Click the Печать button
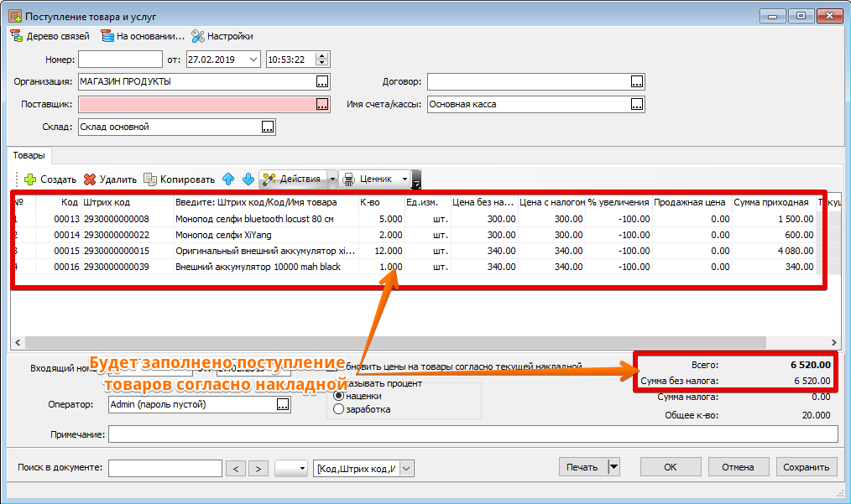This screenshot has width=851, height=504. [582, 466]
